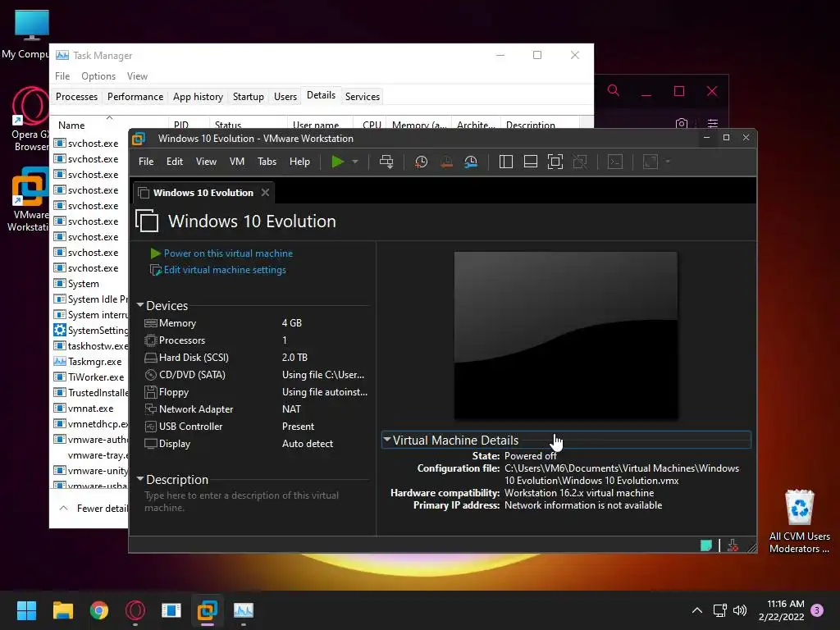
Task: Close the Windows 10 Evolution tab
Action: tap(265, 192)
